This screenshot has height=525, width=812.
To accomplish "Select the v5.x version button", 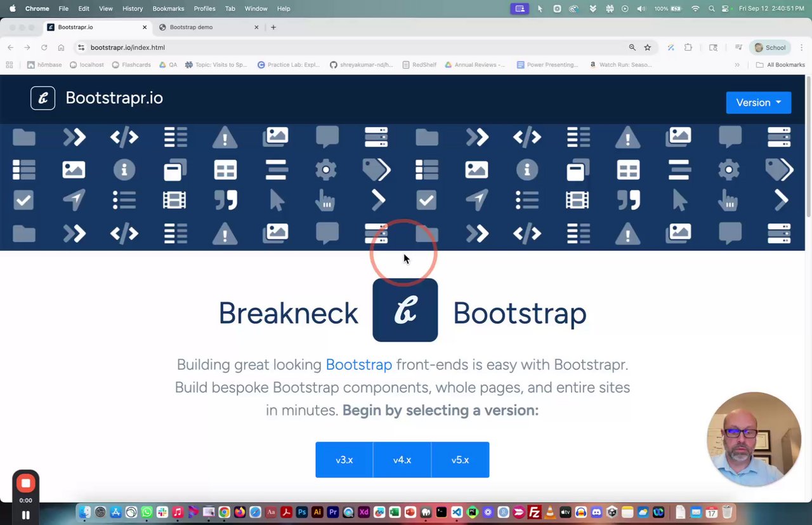I will coord(460,460).
